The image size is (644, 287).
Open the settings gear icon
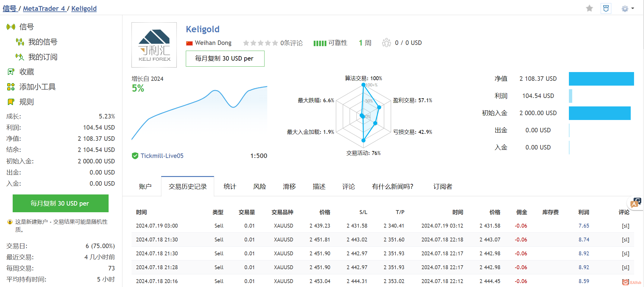(x=625, y=9)
